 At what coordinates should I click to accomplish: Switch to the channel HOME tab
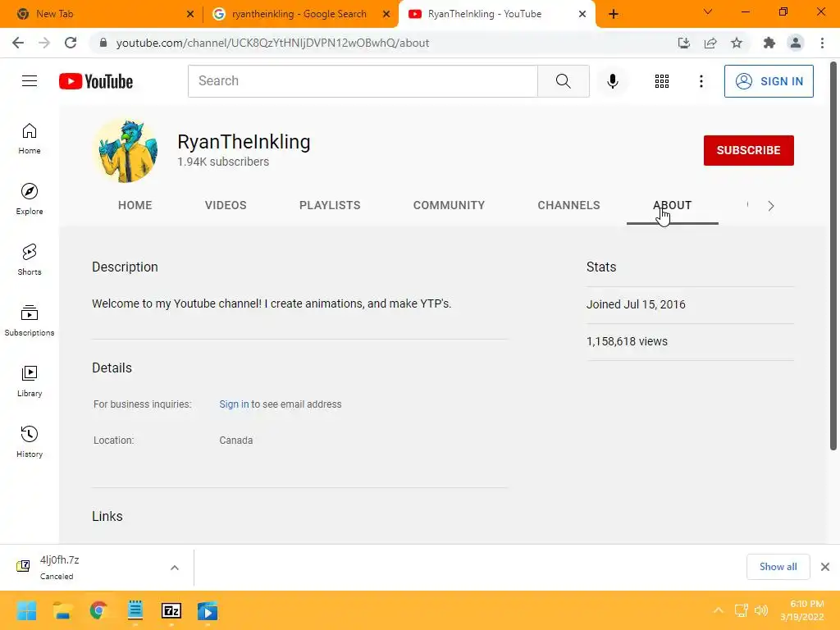(x=135, y=205)
